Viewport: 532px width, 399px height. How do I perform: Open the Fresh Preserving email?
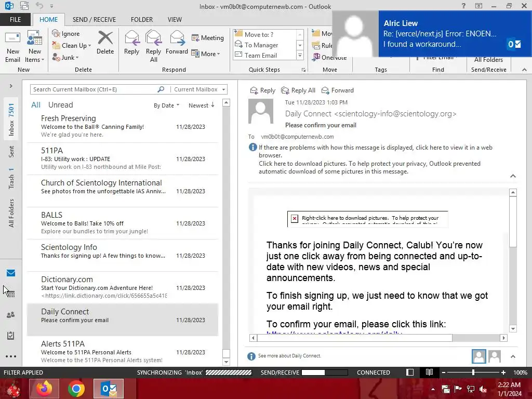[x=123, y=126]
